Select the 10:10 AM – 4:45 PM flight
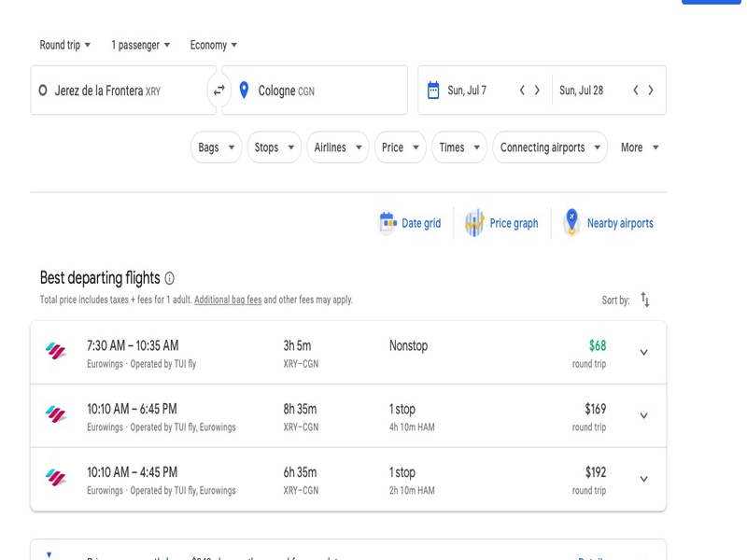Viewport: 747px width, 560px height. 348,479
